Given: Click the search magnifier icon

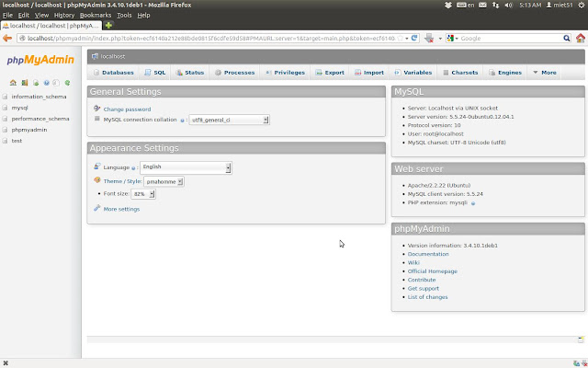Looking at the screenshot, I should tap(567, 38).
